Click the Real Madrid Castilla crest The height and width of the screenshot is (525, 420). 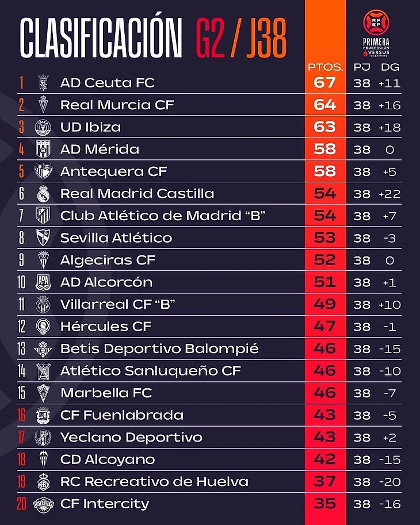[43, 194]
